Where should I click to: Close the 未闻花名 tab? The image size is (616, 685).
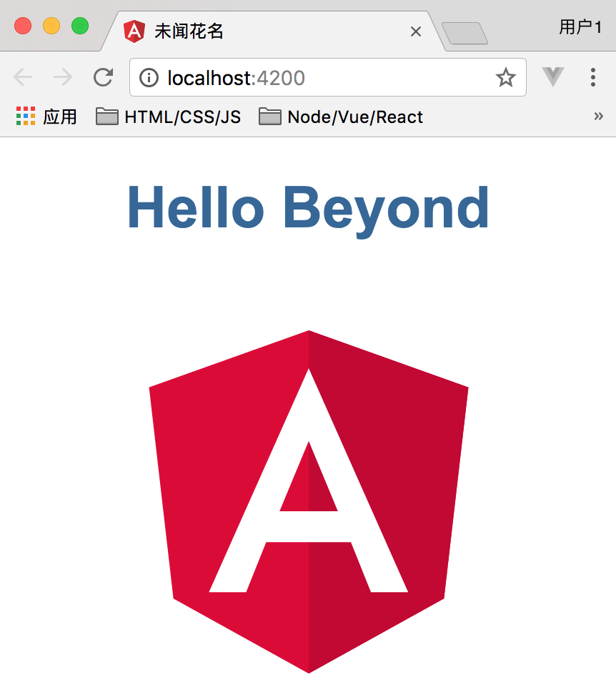416,31
